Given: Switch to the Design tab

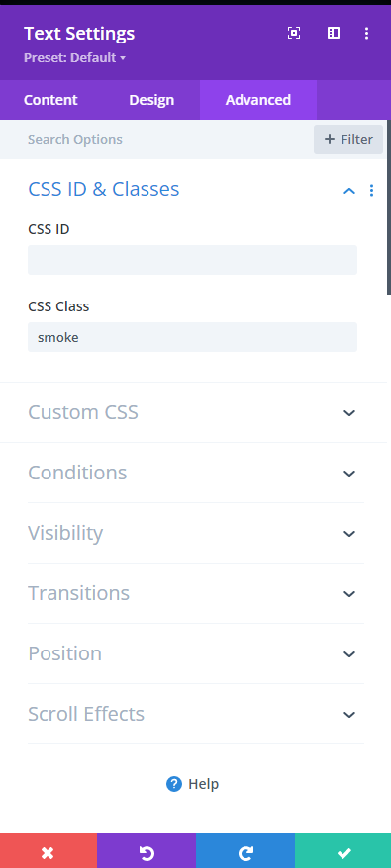Looking at the screenshot, I should [151, 100].
